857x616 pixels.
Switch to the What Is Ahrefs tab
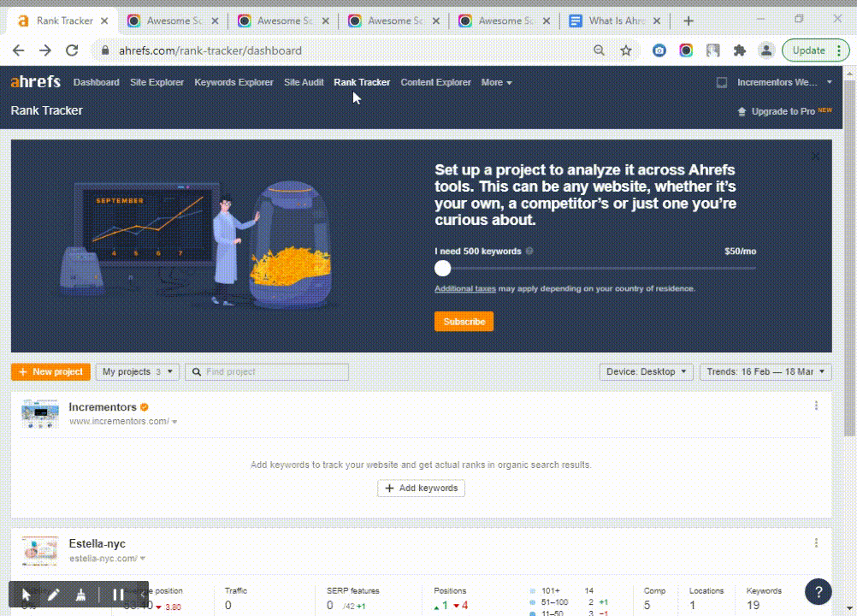coord(614,21)
